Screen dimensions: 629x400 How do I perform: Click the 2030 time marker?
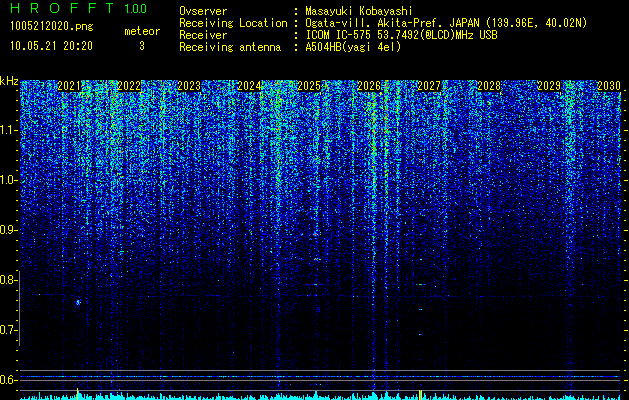609,86
